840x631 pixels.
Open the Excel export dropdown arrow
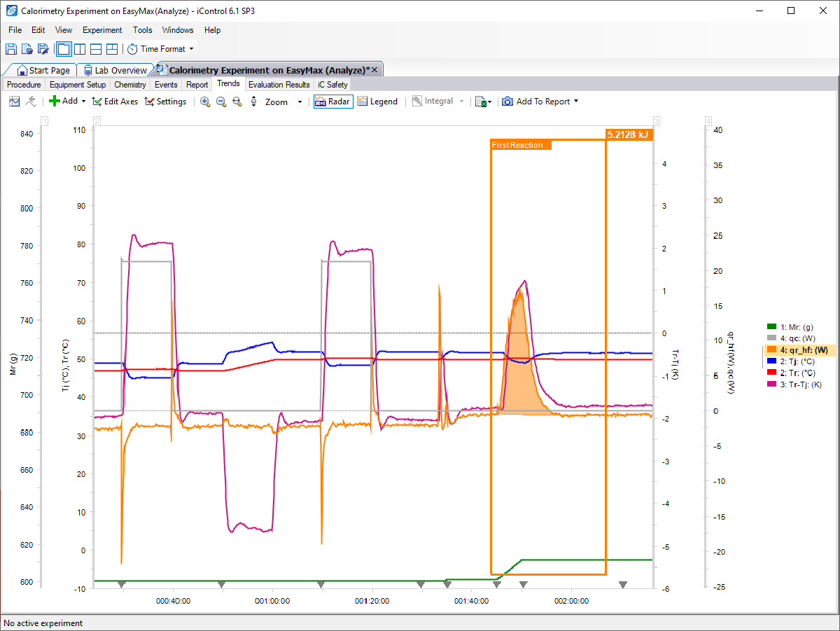tap(489, 102)
